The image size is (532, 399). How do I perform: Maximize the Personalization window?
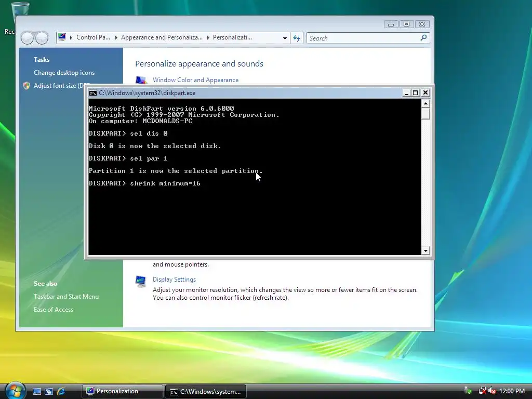(406, 24)
